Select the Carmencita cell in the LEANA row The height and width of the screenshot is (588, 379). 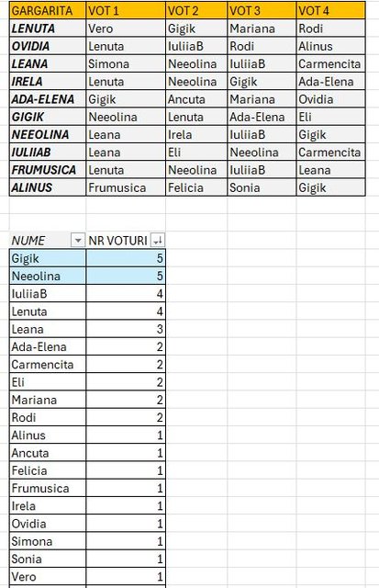330,63
